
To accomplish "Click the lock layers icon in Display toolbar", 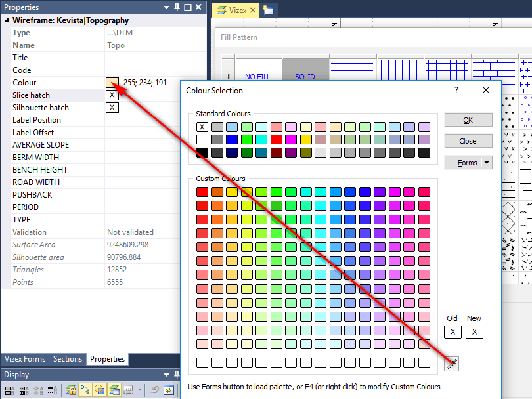I will [x=71, y=390].
